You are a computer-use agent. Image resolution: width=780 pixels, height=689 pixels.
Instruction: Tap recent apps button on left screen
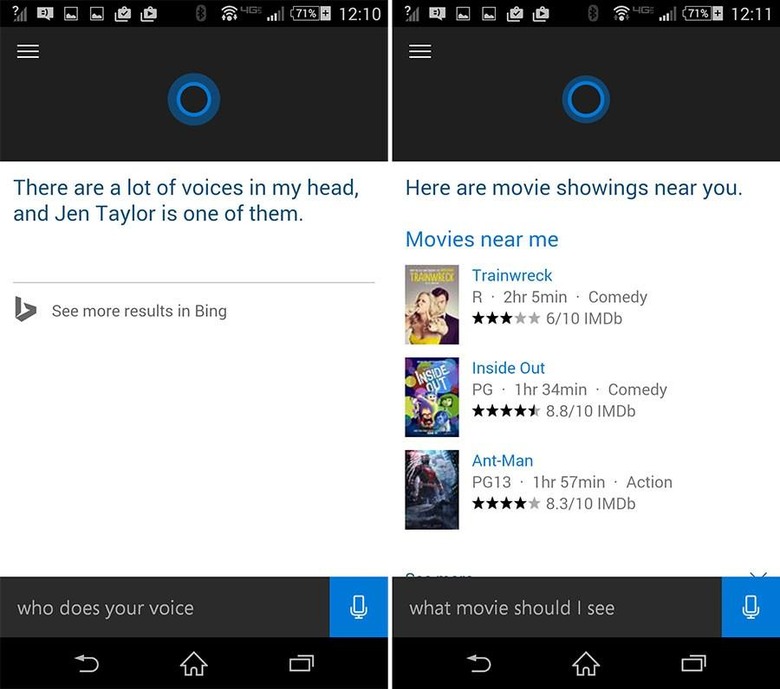(301, 663)
